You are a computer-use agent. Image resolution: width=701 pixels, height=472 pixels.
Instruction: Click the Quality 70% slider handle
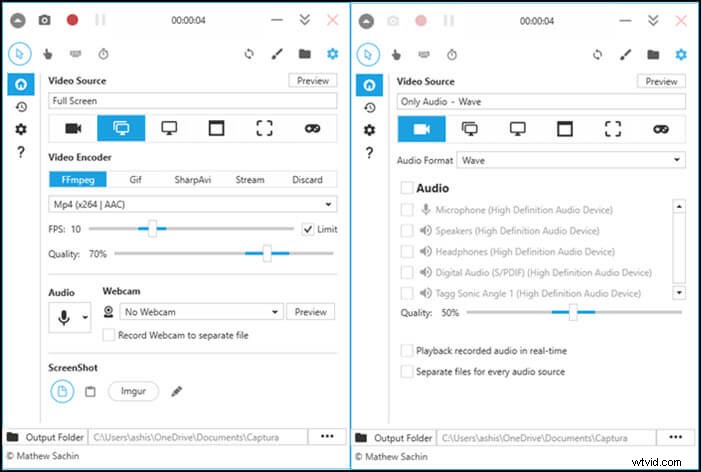point(267,254)
